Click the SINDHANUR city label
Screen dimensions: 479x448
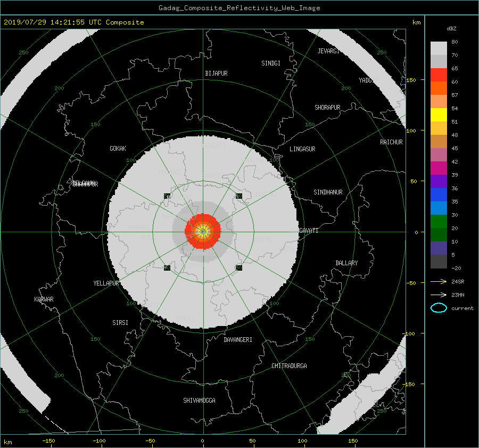[328, 192]
